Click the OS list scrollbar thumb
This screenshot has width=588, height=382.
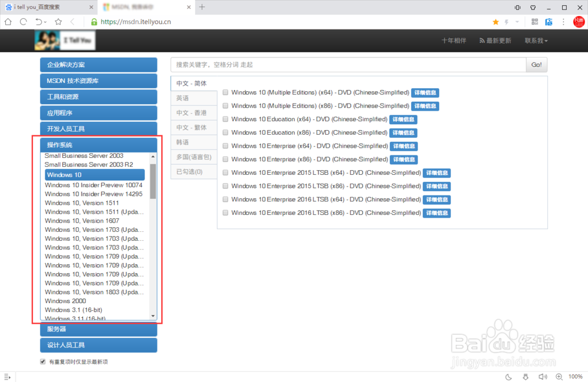[153, 181]
